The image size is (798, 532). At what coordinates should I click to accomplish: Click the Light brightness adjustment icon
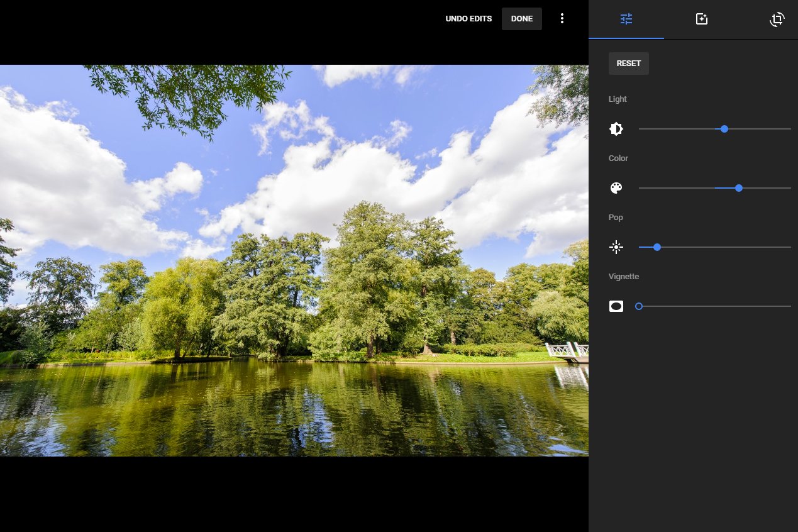pyautogui.click(x=616, y=128)
